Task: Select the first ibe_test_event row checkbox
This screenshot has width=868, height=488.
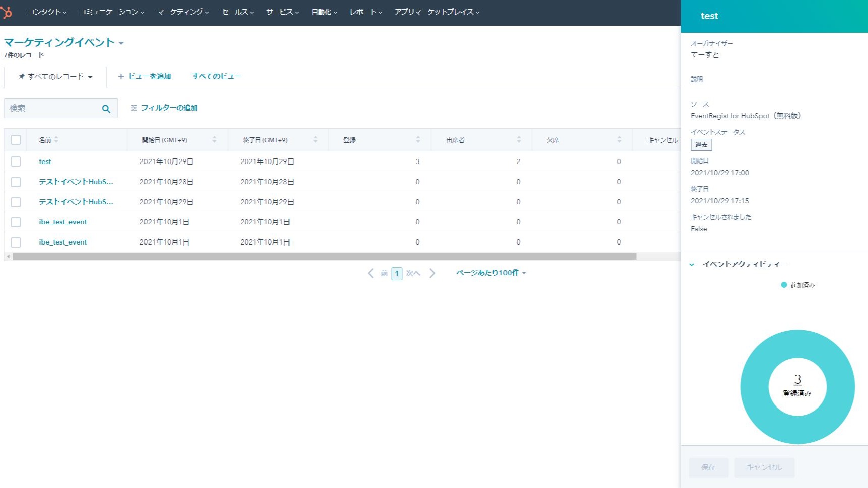Action: click(16, 222)
